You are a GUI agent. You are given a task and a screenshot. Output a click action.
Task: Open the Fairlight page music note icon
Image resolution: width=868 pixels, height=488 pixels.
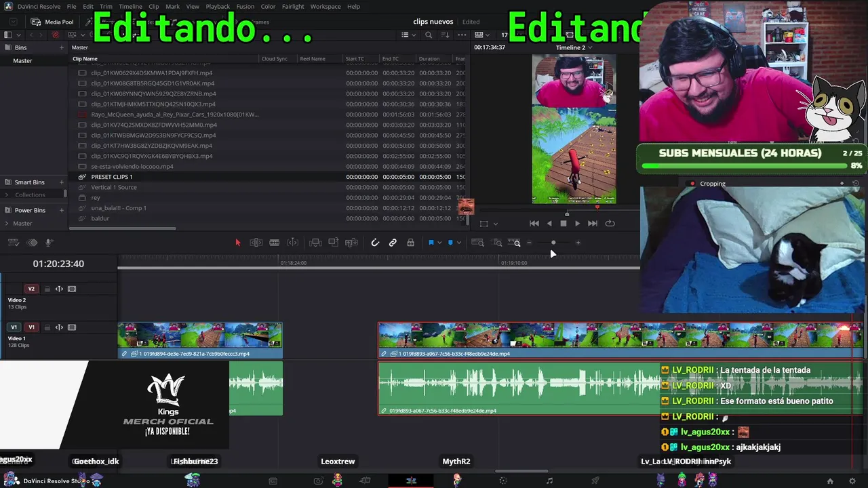click(x=549, y=481)
